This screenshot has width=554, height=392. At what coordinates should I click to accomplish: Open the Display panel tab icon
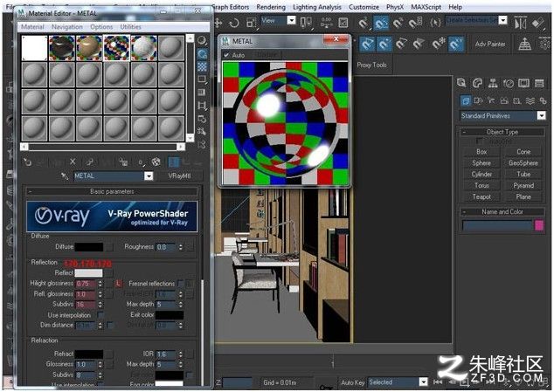coord(523,83)
